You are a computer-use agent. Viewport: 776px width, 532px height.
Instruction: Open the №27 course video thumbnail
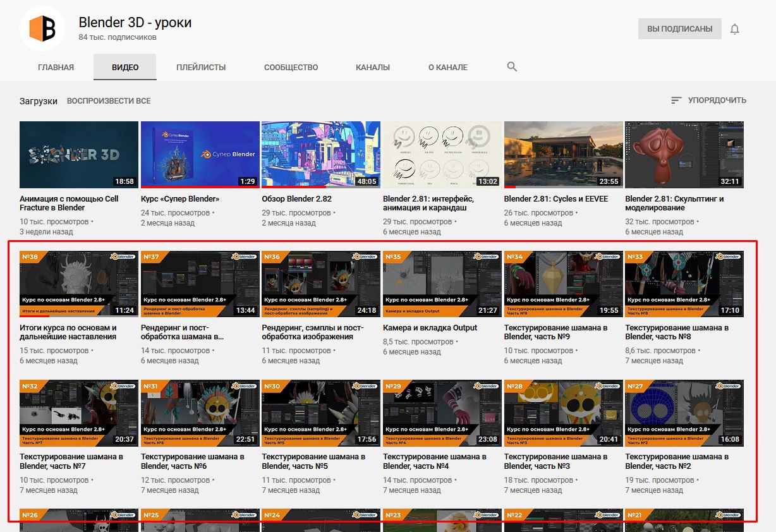[x=684, y=413]
